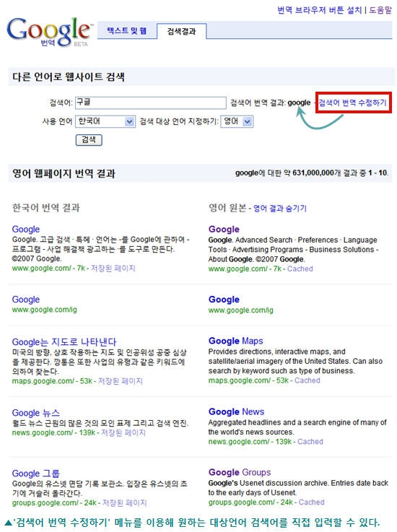Image resolution: width=397 pixels, height=532 pixels.
Task: Open the Google 그룹 result
Action: tap(36, 474)
